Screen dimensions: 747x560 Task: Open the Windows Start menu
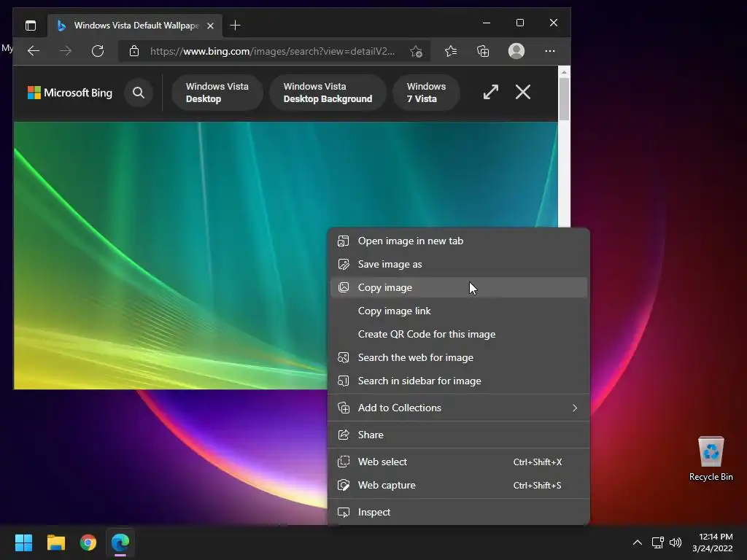pos(23,542)
